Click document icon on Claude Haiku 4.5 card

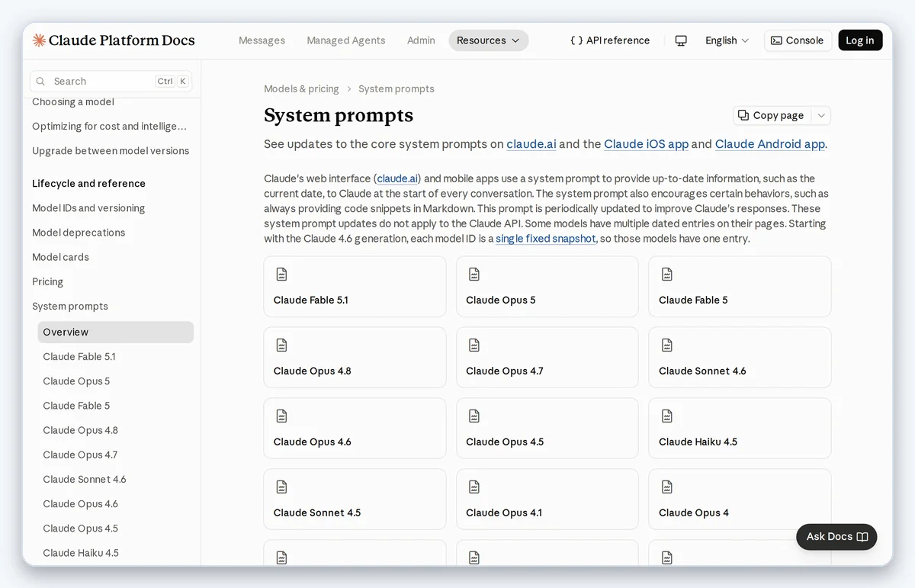[667, 416]
